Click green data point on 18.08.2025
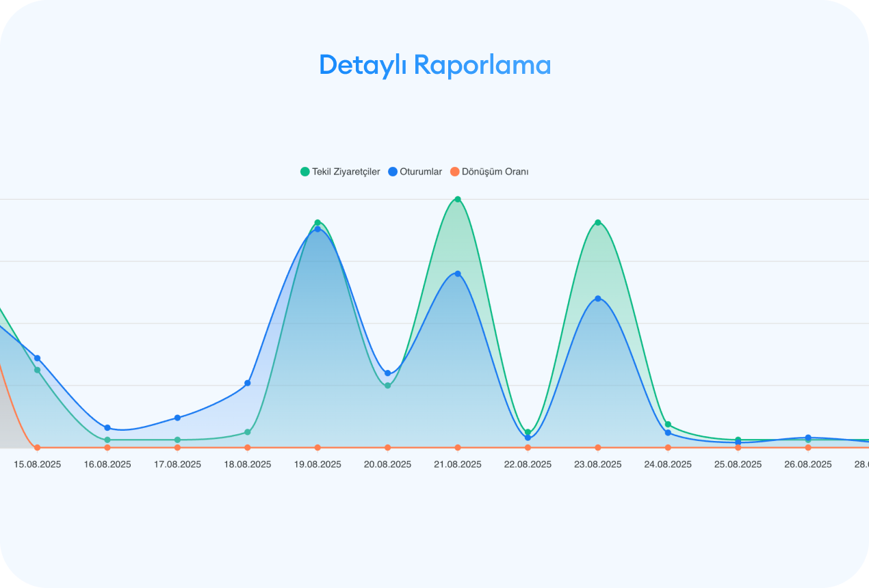The image size is (869, 588). tap(248, 432)
